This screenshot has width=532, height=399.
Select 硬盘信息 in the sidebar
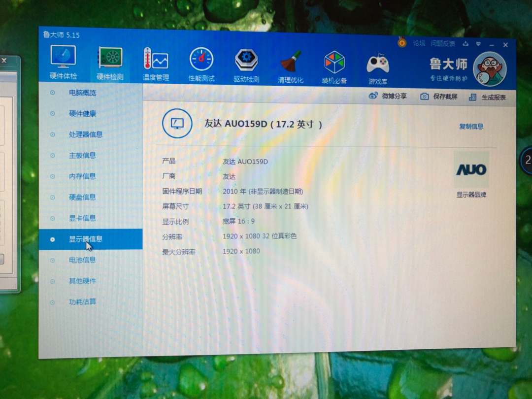(91, 197)
